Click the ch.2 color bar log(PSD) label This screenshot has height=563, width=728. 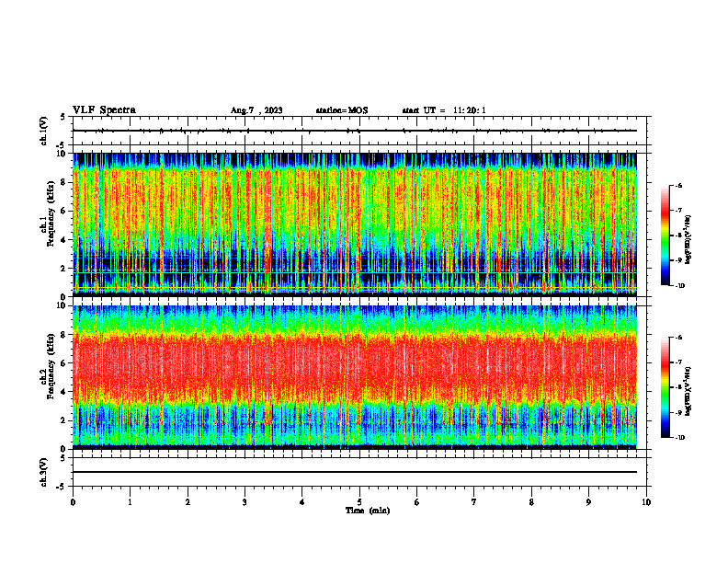[688, 391]
